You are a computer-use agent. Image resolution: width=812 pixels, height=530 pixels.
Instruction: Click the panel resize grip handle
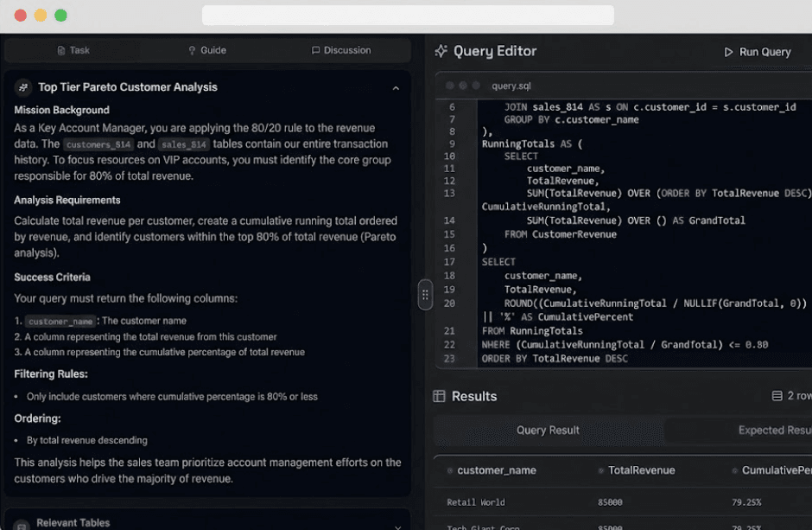tap(424, 295)
